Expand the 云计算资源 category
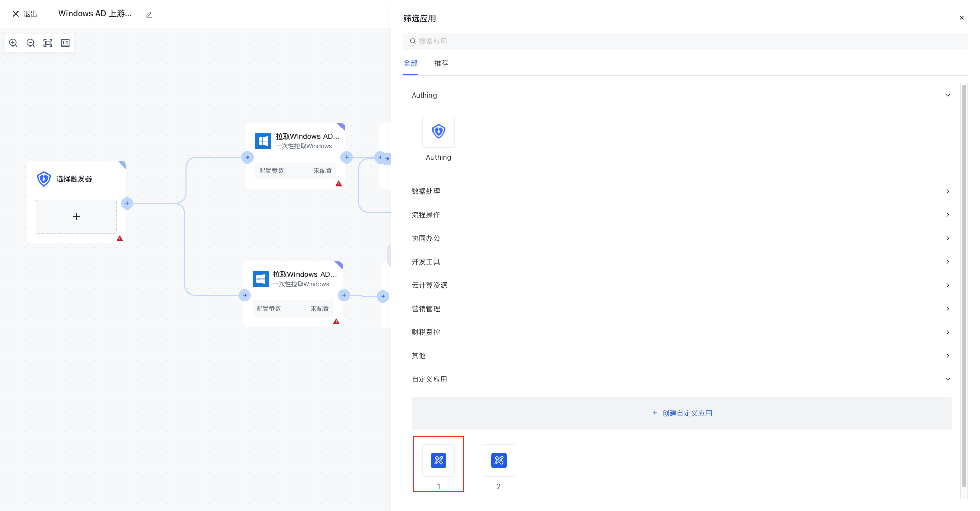The width and height of the screenshot is (980, 511). (x=947, y=285)
